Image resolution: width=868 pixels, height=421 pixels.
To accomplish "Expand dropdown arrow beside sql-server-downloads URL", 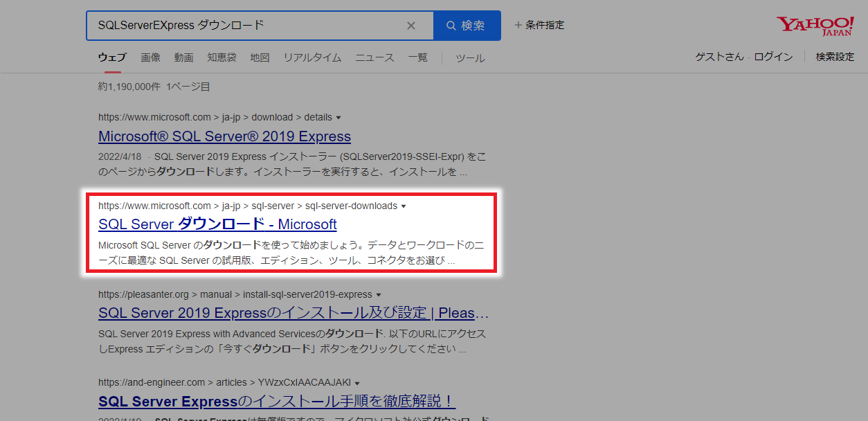I will pos(404,206).
